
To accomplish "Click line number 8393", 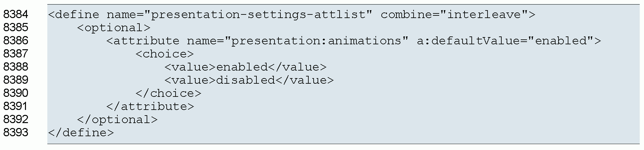I will click(15, 133).
